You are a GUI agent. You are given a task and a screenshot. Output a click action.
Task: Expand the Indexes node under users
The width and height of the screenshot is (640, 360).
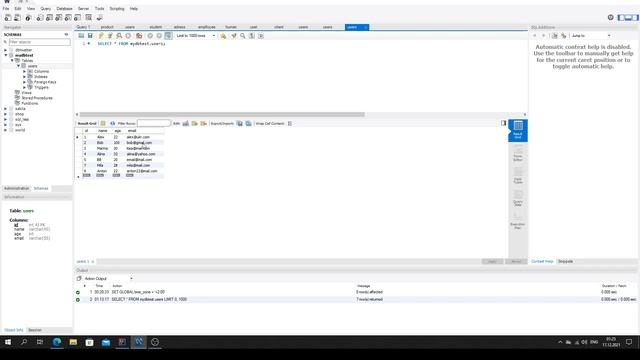pyautogui.click(x=24, y=77)
